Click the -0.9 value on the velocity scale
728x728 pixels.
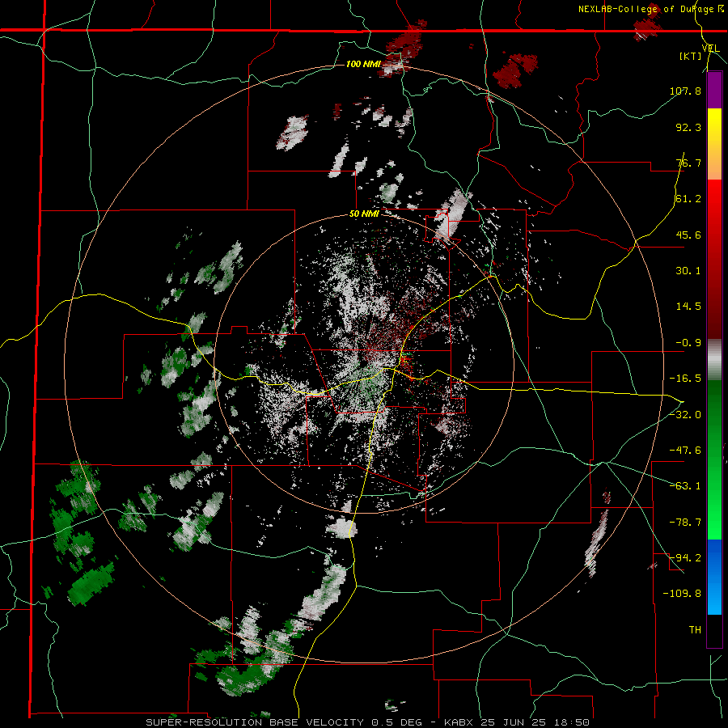coord(688,343)
